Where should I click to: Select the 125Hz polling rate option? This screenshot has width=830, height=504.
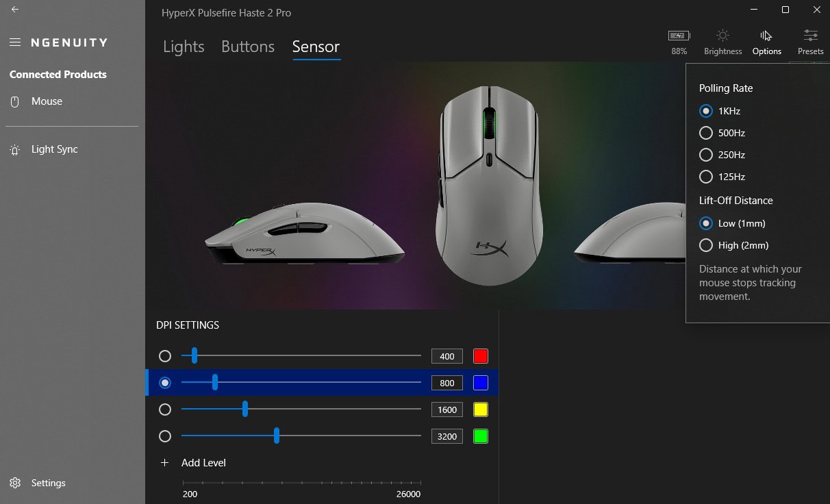point(706,177)
